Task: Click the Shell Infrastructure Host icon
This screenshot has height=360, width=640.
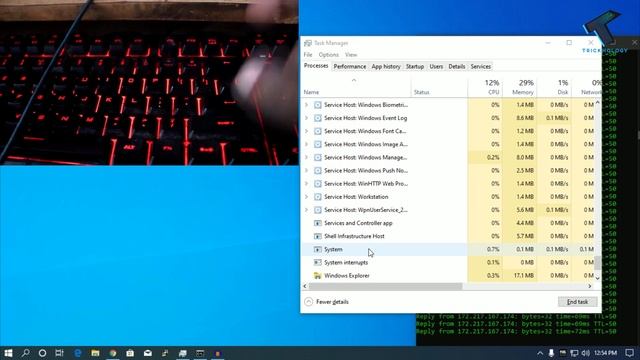Action: [x=318, y=236]
